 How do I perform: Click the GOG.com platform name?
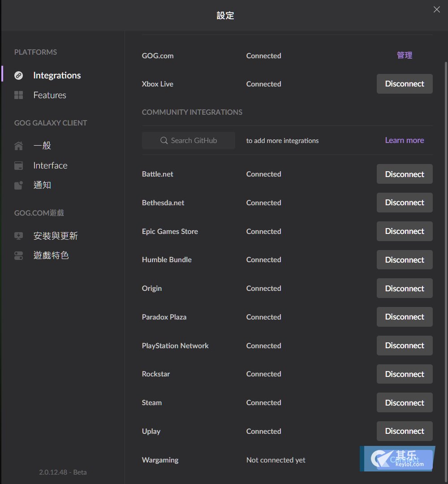158,56
